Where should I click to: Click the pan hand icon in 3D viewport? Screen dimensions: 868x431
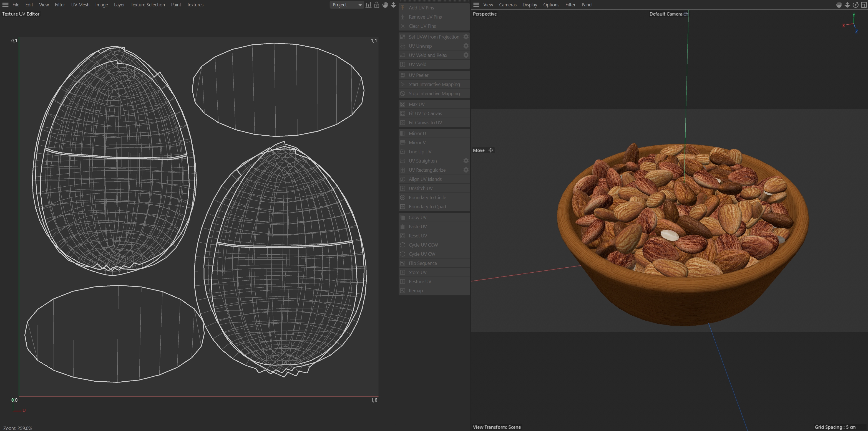pyautogui.click(x=839, y=5)
